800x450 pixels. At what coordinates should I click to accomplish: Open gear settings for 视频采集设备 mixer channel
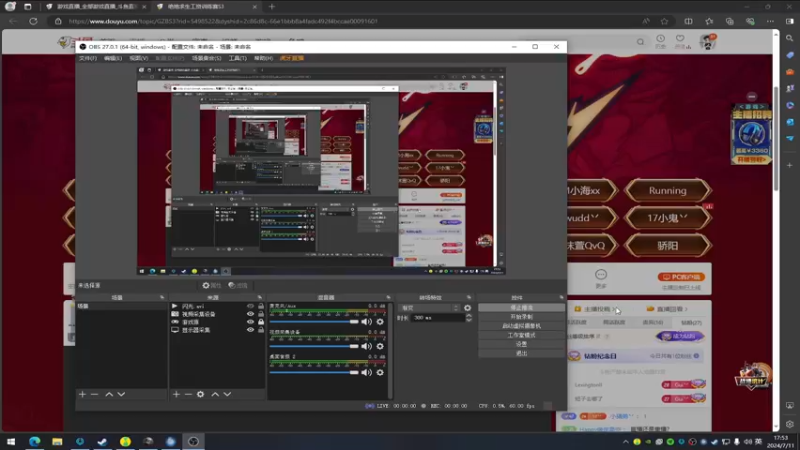click(x=380, y=346)
